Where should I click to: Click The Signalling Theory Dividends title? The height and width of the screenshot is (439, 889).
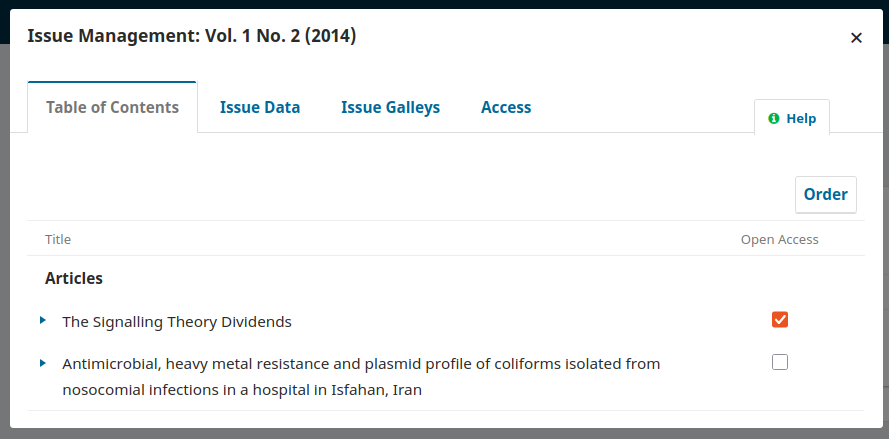click(x=177, y=322)
